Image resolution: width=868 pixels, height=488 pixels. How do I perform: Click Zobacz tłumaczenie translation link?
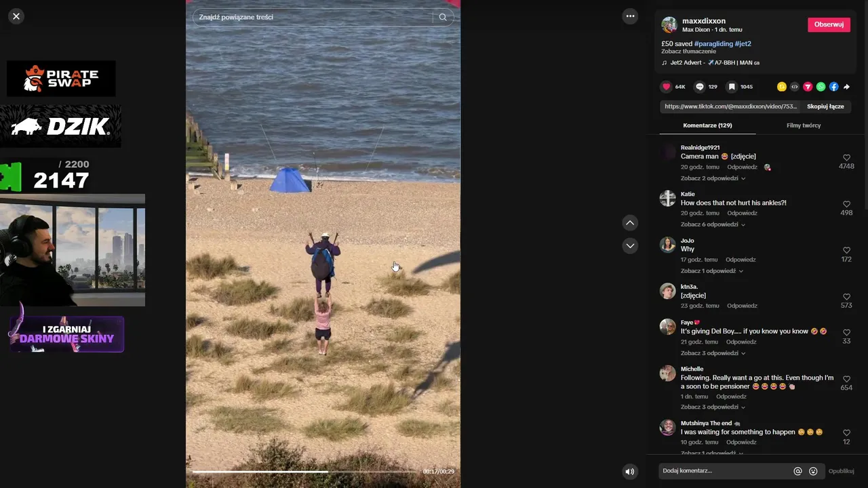point(688,52)
